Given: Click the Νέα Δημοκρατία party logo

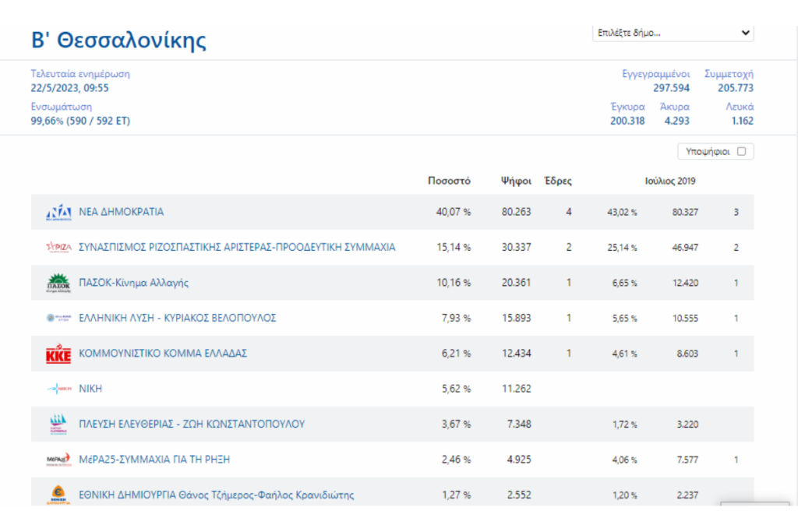Looking at the screenshot, I should (x=58, y=212).
